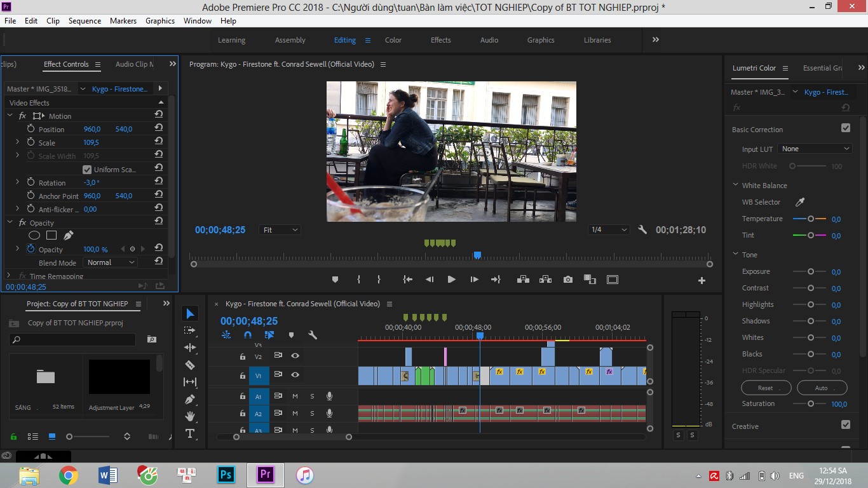Open playback resolution 1/4 dropdown
Image resolution: width=868 pixels, height=488 pixels.
(609, 230)
